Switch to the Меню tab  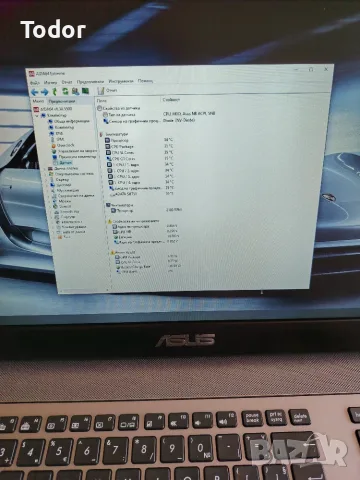(38, 101)
